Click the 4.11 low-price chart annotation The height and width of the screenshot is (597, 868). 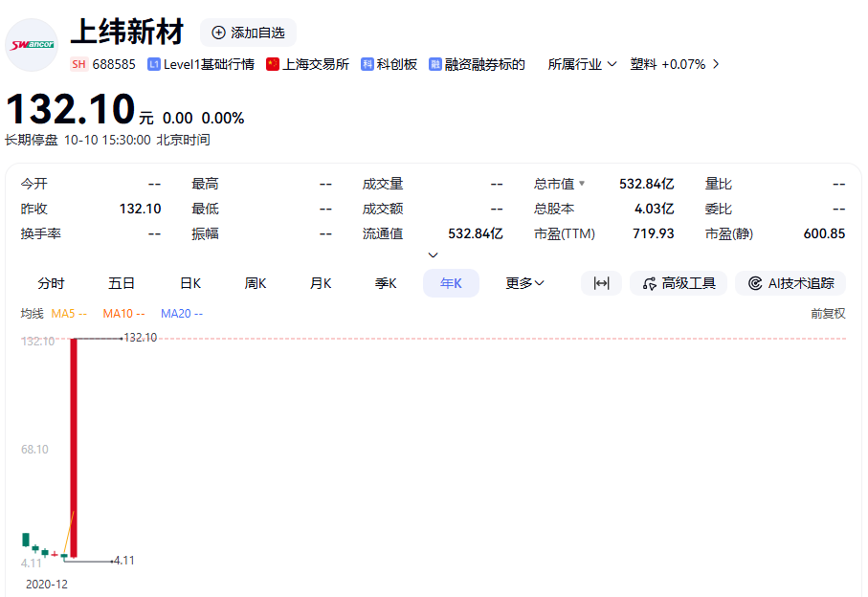point(124,561)
